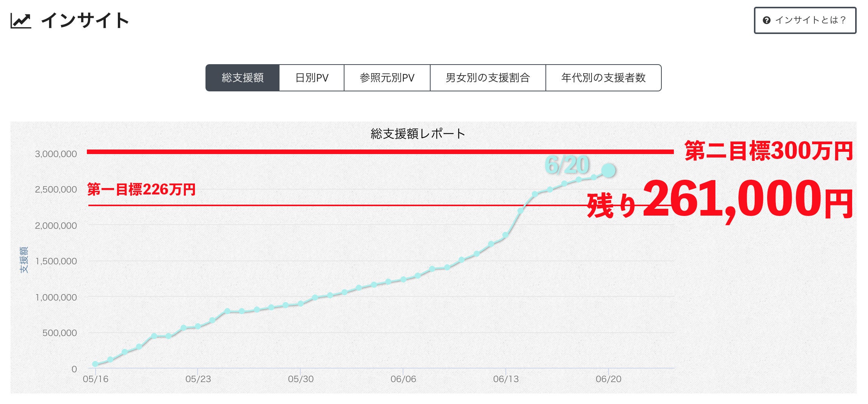
Task: Select the 総支援額 tab
Action: tap(242, 78)
